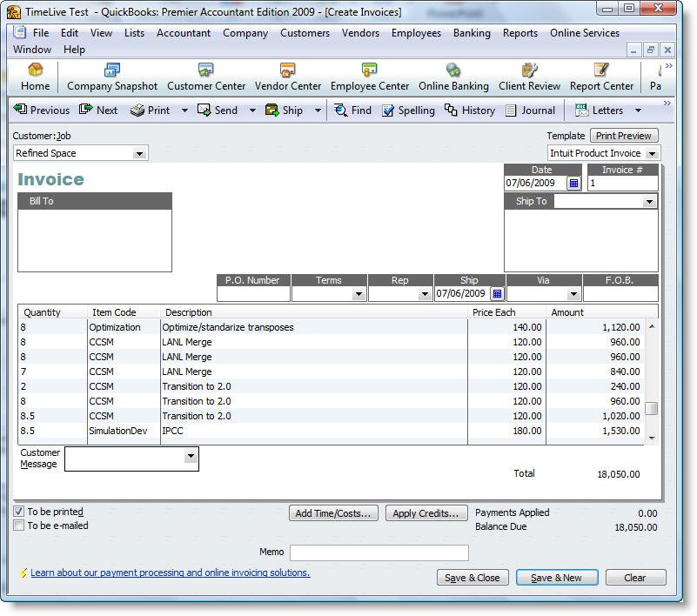Click the QuickBooks document icon beside File menu
This screenshot has width=697, height=616.
coord(19,32)
